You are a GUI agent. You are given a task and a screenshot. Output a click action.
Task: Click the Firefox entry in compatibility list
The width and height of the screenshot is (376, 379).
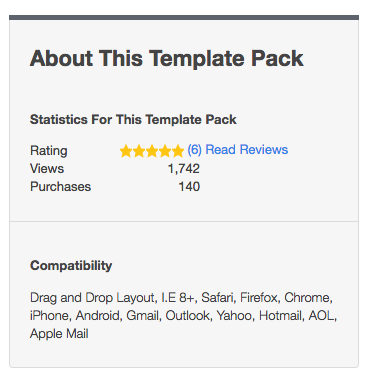click(x=259, y=298)
